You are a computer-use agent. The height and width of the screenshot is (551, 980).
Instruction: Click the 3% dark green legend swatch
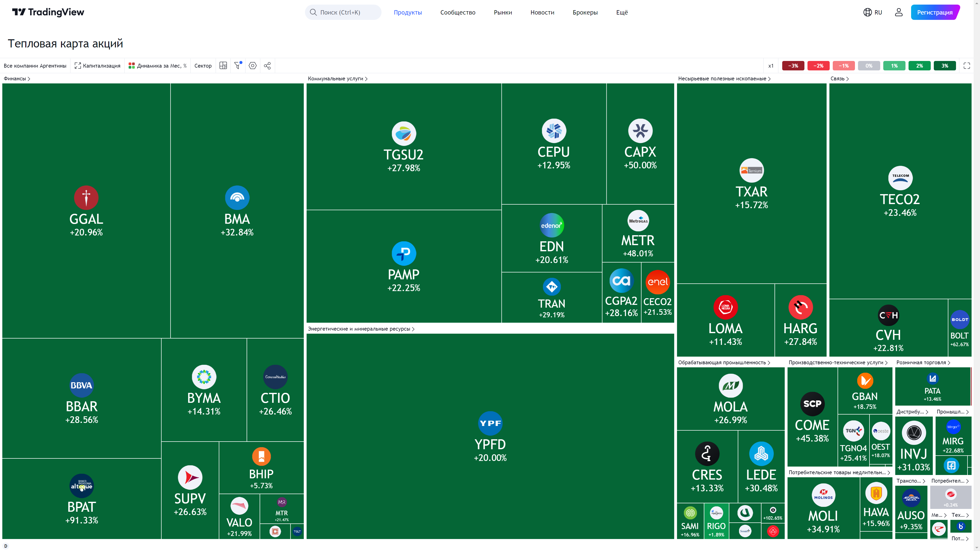pos(945,66)
